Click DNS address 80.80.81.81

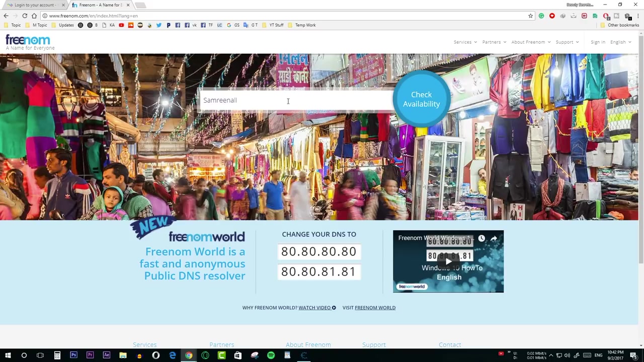pyautogui.click(x=318, y=271)
